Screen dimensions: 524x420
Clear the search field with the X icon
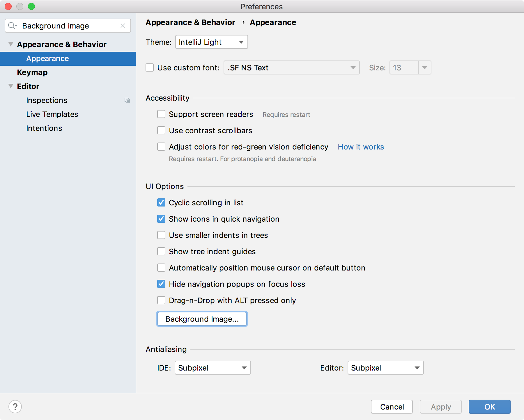[123, 26]
